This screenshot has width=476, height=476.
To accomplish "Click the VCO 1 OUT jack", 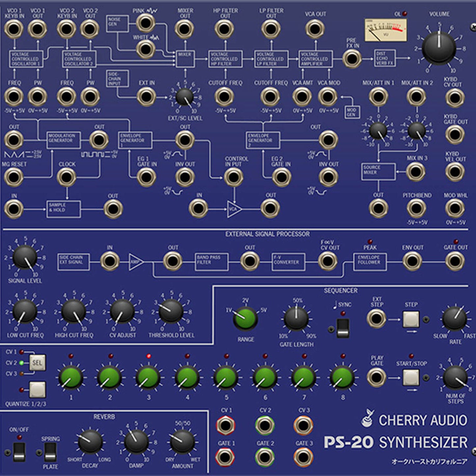I will click(x=37, y=29).
